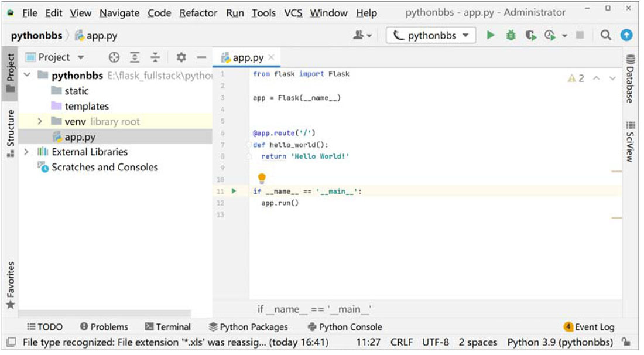
Task: Expand the venv folder
Action: tap(40, 121)
